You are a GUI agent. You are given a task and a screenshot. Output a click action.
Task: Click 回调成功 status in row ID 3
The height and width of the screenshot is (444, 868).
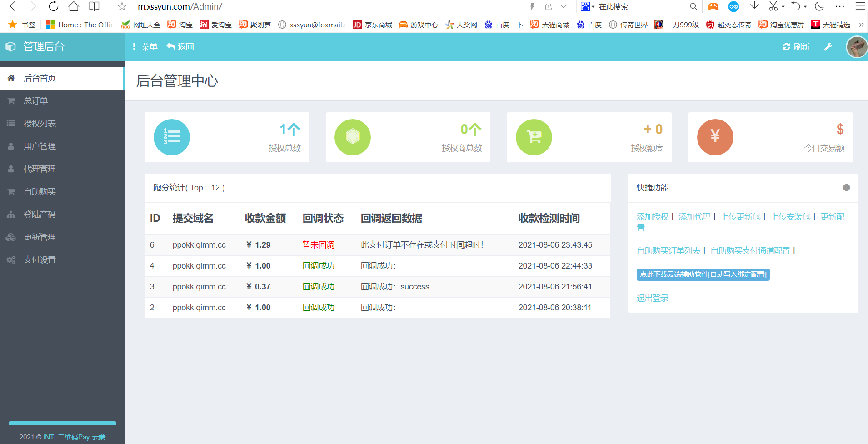(x=319, y=287)
